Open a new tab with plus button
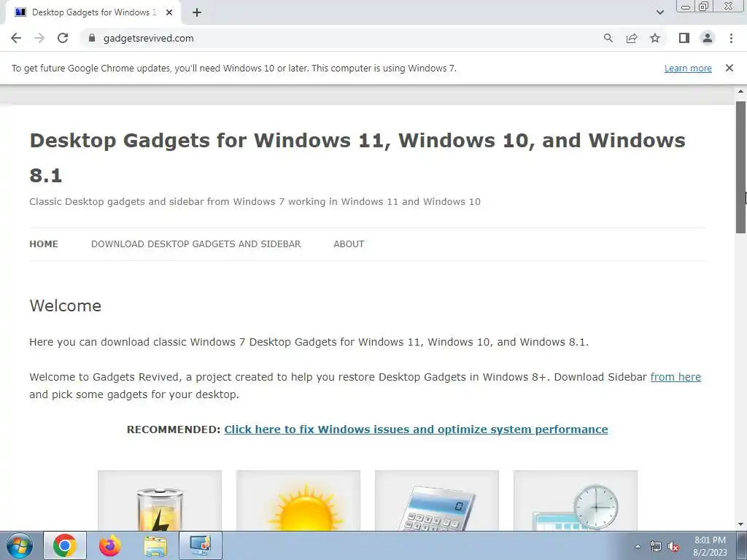Screen dimensions: 747x560 point(197,12)
